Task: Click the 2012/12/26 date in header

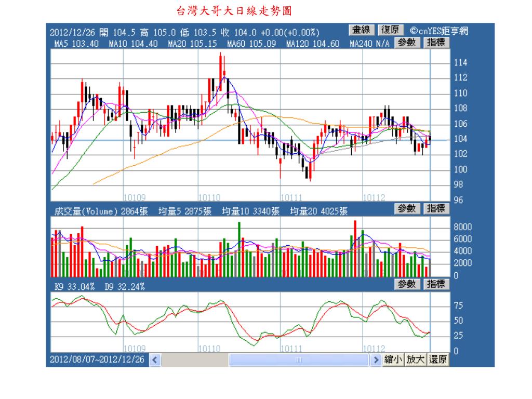Action: coord(72,33)
